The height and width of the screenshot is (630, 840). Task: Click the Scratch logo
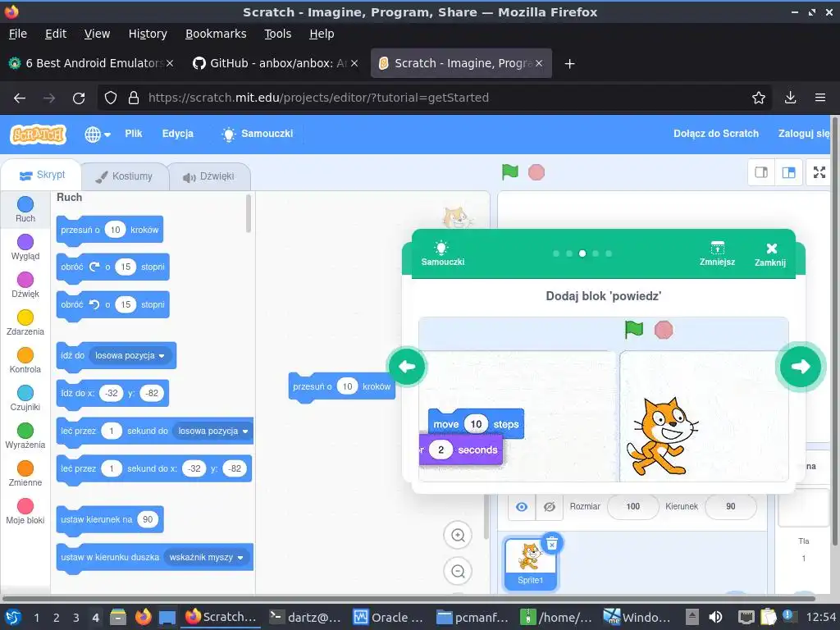tap(38, 134)
